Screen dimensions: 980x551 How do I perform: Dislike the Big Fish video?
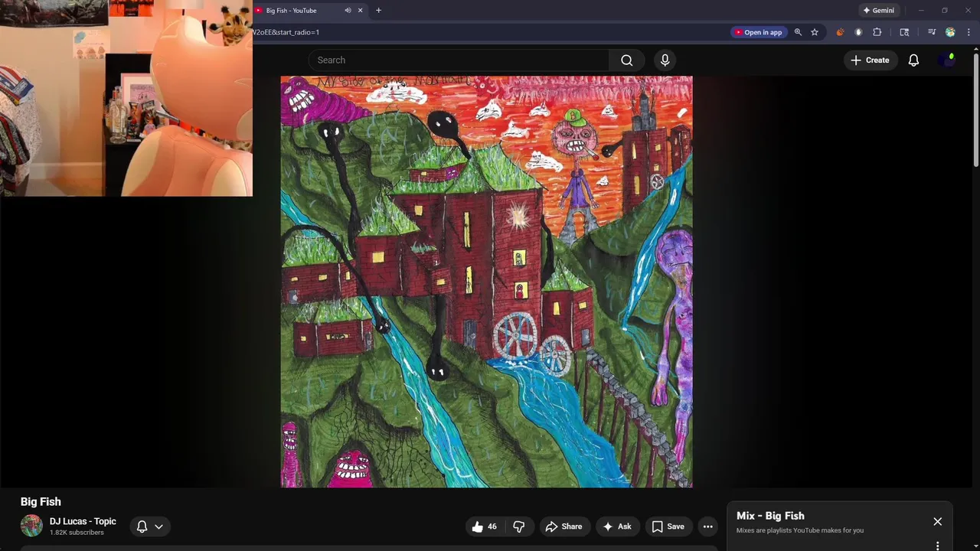(x=518, y=527)
